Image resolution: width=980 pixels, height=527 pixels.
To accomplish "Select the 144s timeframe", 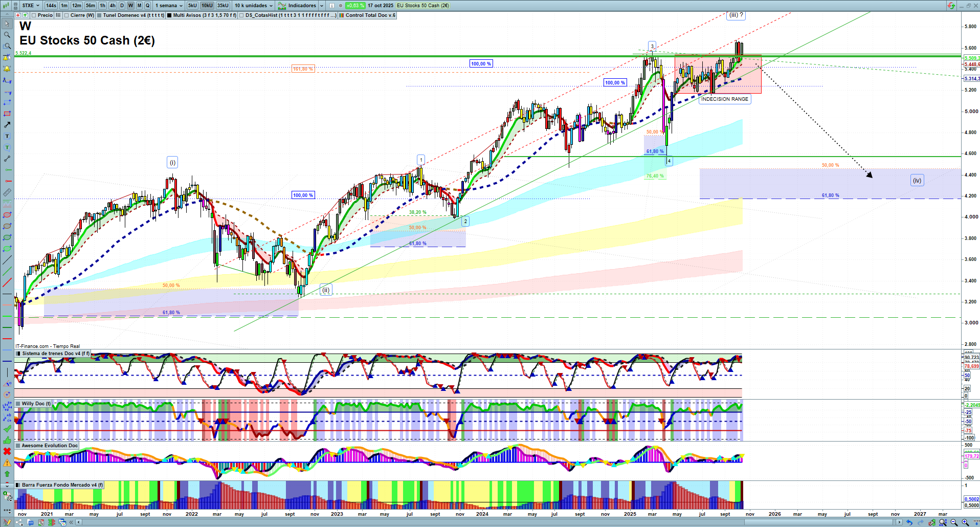I will tap(51, 6).
